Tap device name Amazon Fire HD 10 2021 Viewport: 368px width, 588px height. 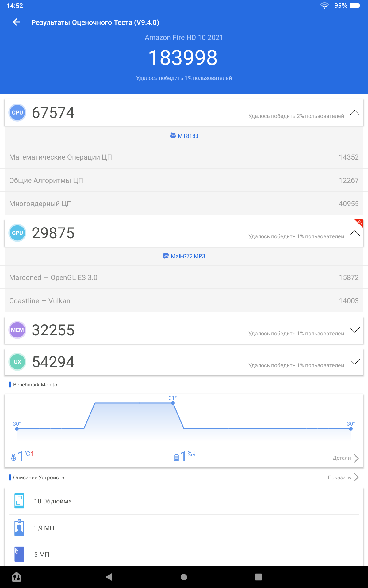(184, 37)
